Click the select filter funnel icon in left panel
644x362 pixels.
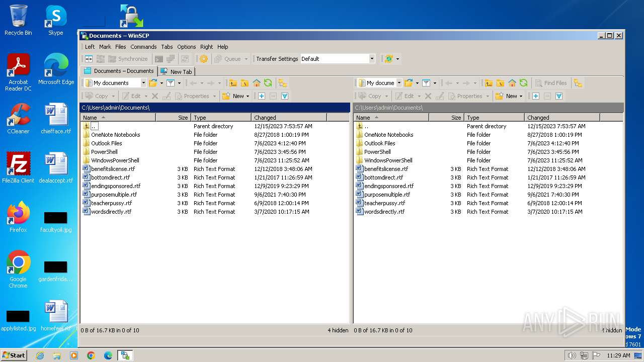(285, 96)
